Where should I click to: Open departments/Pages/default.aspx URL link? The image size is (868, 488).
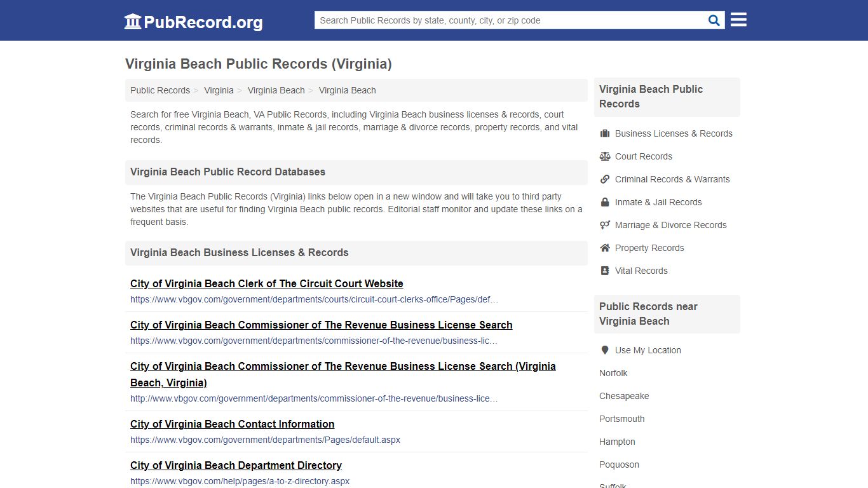265,440
